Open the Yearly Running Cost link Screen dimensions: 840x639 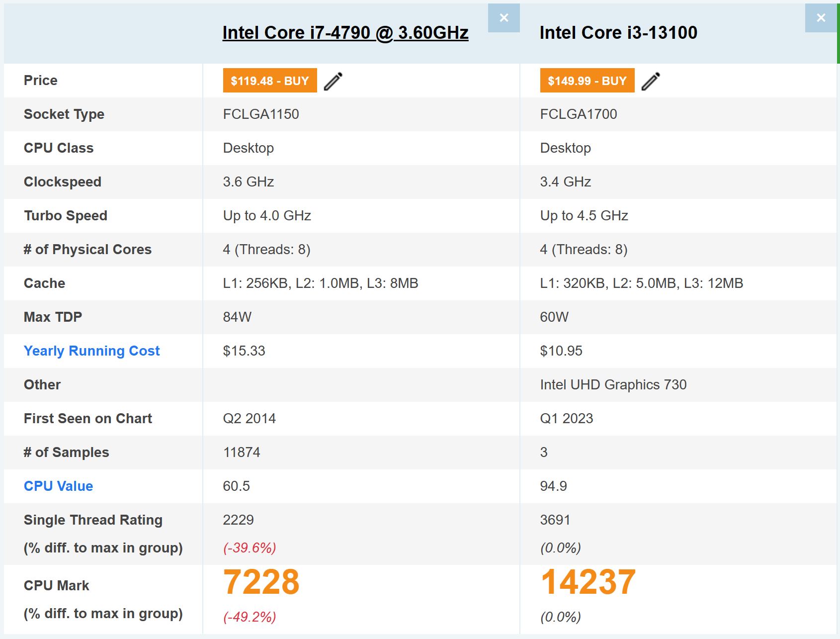[x=92, y=351]
